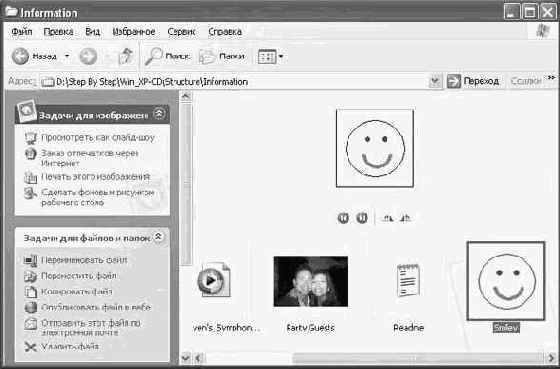Expand the toolbar overflow chevron

[552, 78]
